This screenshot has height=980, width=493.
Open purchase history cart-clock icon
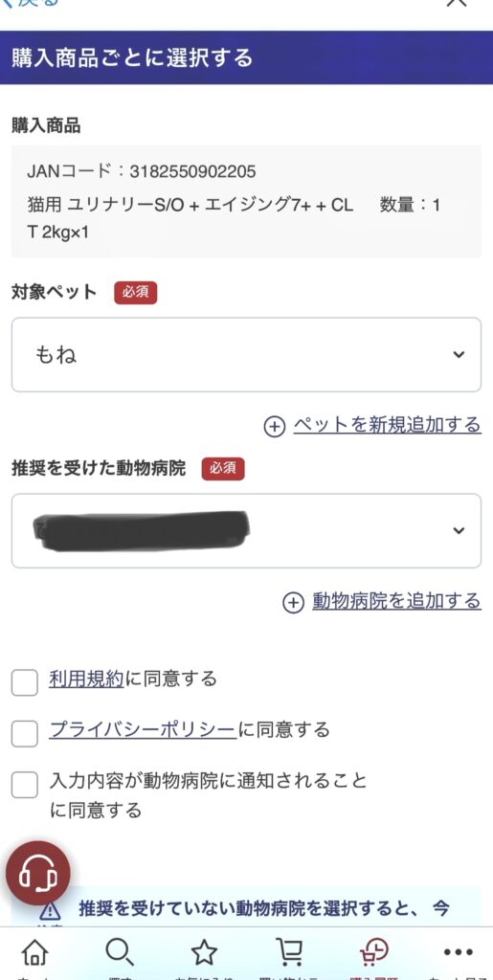tap(373, 952)
